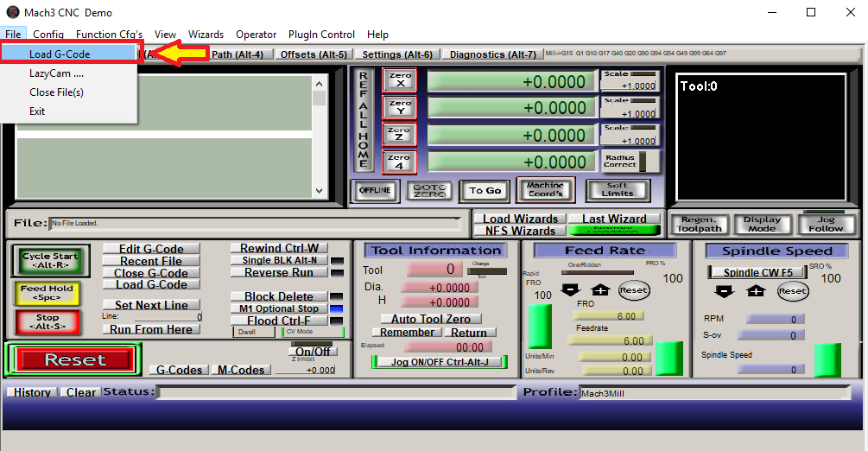
Task: Click the G-Codes reference button
Action: pos(179,370)
